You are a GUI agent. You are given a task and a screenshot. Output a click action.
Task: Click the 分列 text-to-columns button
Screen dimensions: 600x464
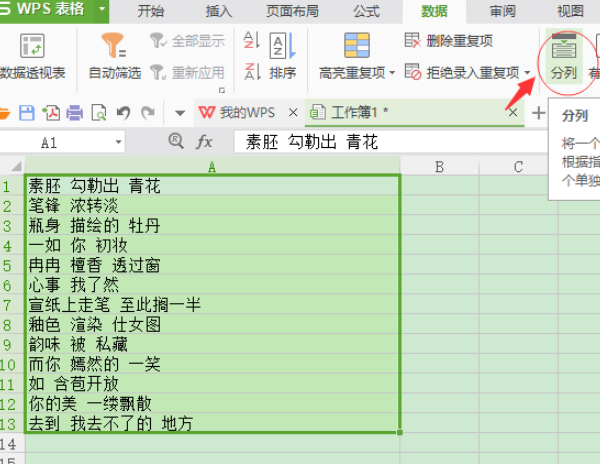click(x=564, y=57)
